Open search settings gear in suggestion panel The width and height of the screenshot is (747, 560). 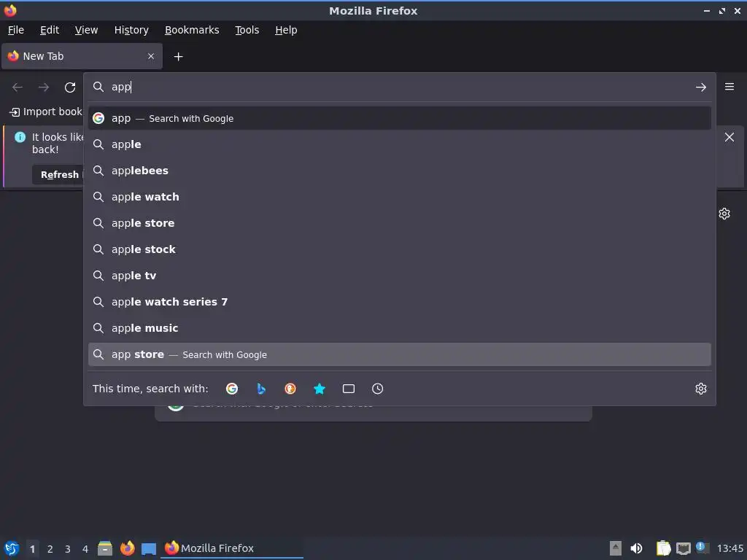[701, 389]
